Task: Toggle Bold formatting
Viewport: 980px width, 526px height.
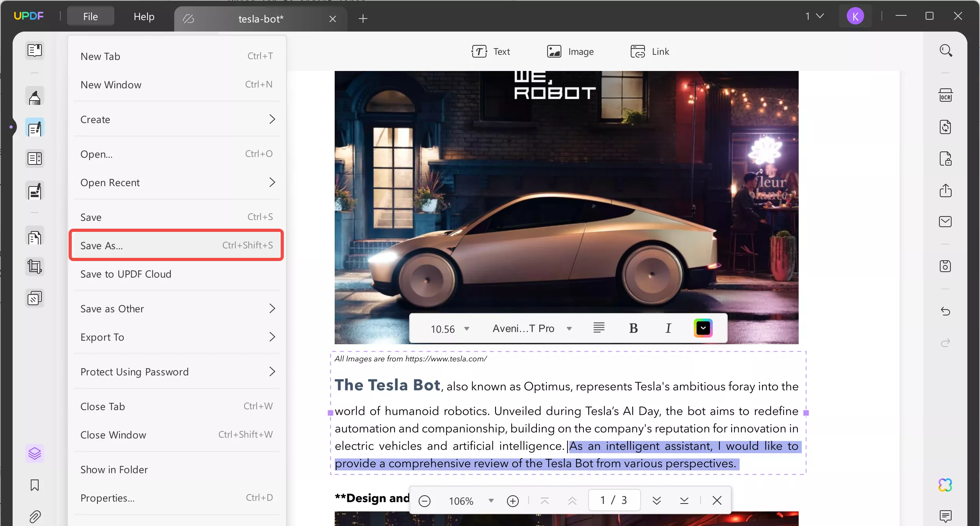Action: (x=633, y=328)
